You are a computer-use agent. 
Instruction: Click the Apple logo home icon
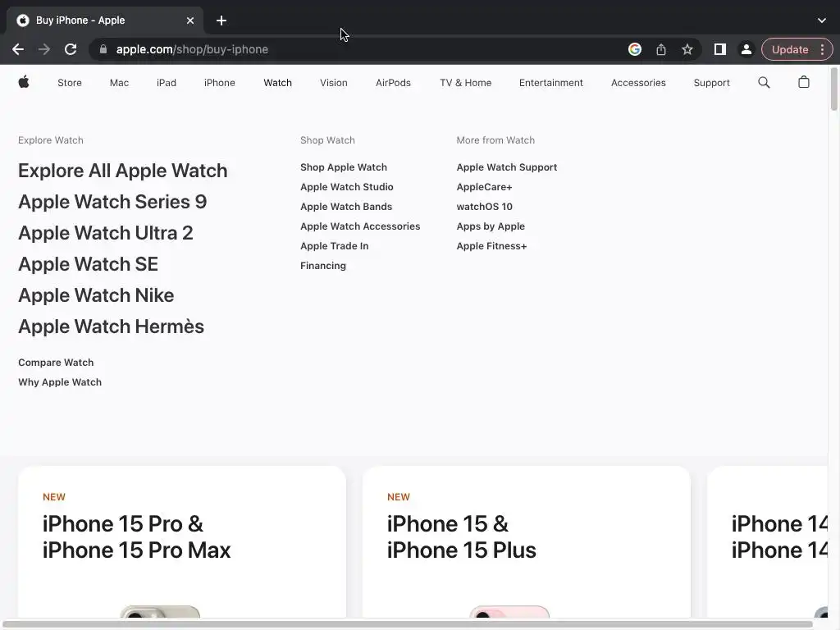point(24,82)
